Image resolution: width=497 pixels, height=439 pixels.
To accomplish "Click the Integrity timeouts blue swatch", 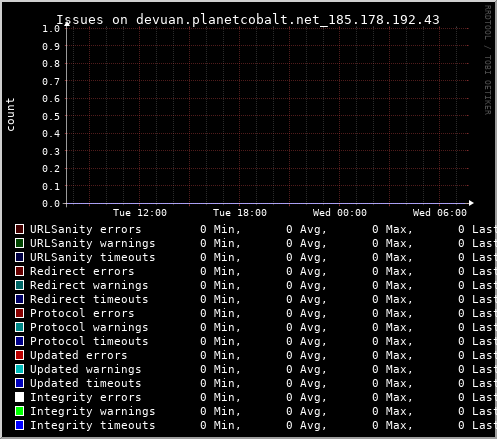I will [19, 425].
